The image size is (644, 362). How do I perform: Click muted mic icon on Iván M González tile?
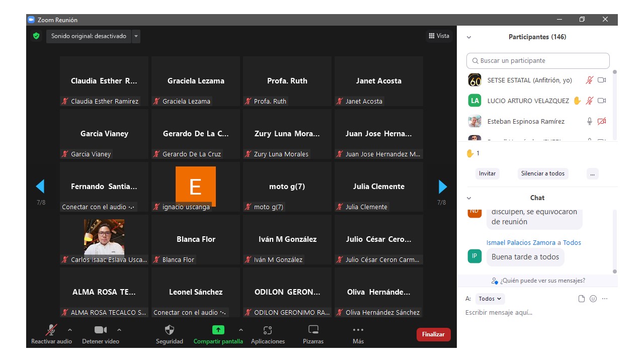click(248, 259)
